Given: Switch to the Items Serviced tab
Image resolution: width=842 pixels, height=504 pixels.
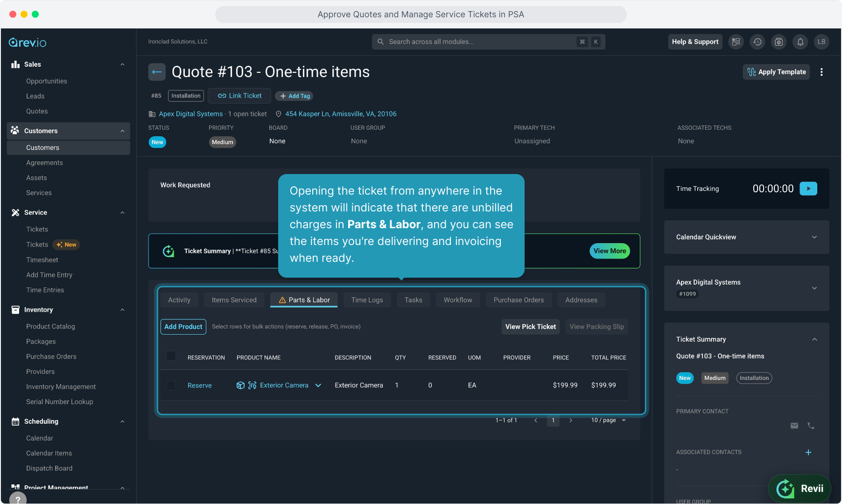Looking at the screenshot, I should tap(234, 300).
